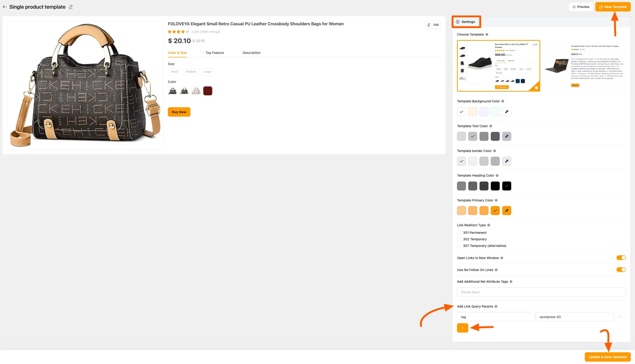Viewport: 635px width, 364px height.
Task: Click the Buy Now button
Action: 179,112
